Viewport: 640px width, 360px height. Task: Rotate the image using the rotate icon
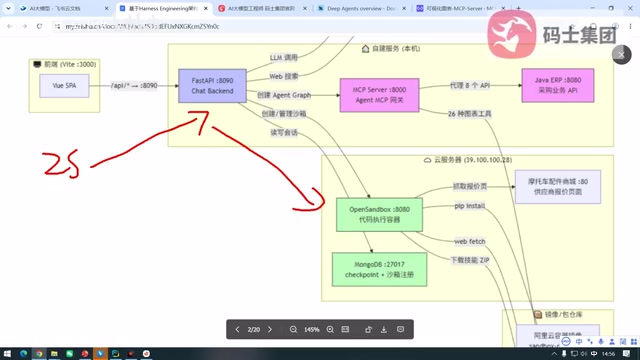[x=368, y=329]
